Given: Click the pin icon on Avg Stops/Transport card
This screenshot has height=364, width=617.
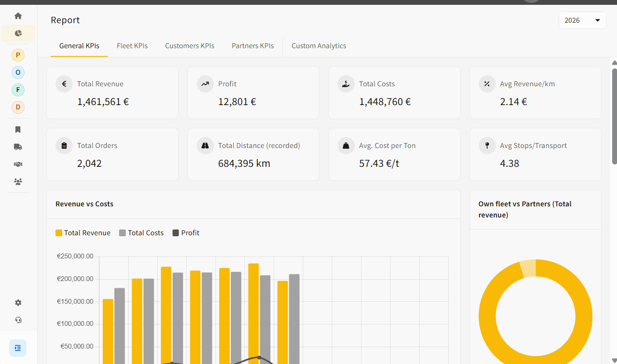Looking at the screenshot, I should click(487, 146).
